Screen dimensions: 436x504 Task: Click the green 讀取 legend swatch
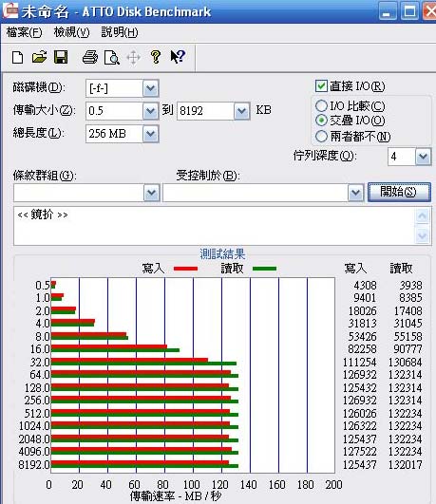264,269
